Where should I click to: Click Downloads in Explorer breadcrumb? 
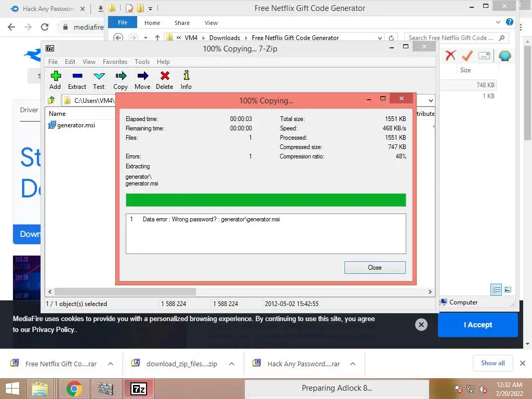[224, 37]
